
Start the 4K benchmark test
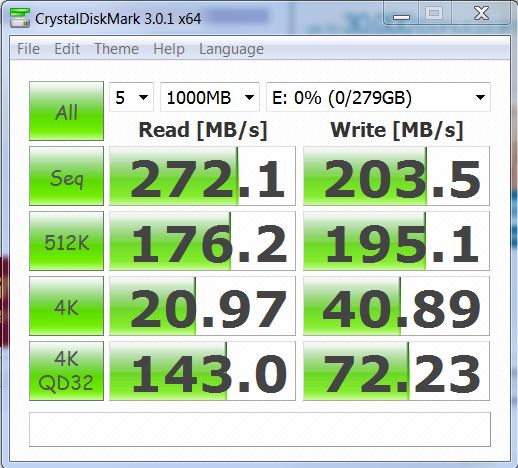pyautogui.click(x=66, y=306)
